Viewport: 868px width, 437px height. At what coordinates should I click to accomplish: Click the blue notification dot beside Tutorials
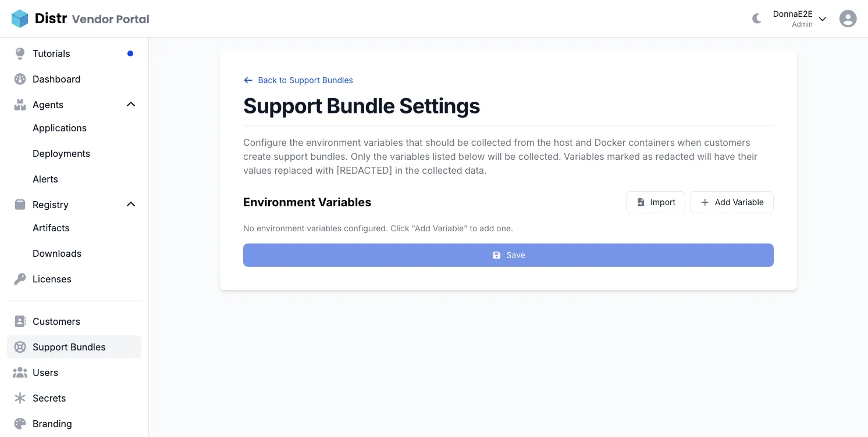tap(130, 53)
